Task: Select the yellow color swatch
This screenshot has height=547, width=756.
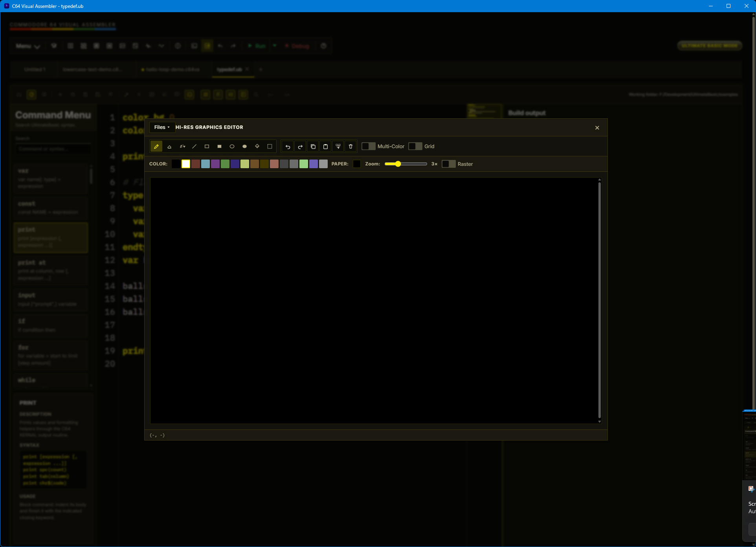Action: click(245, 164)
